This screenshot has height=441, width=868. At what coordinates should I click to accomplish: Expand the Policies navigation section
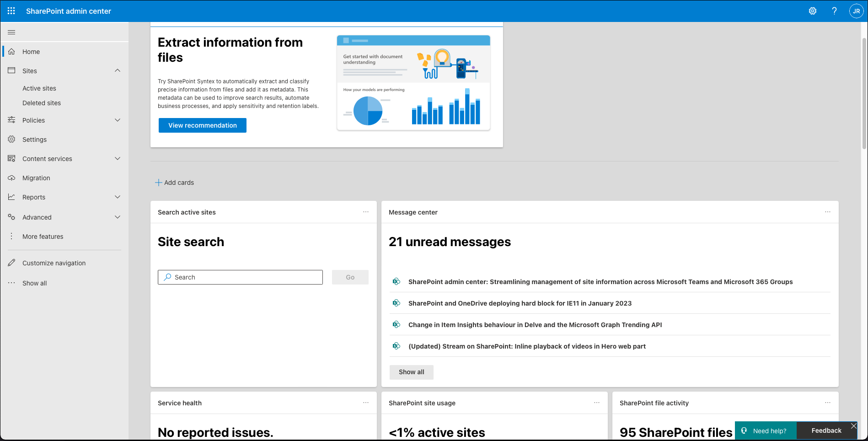click(118, 120)
